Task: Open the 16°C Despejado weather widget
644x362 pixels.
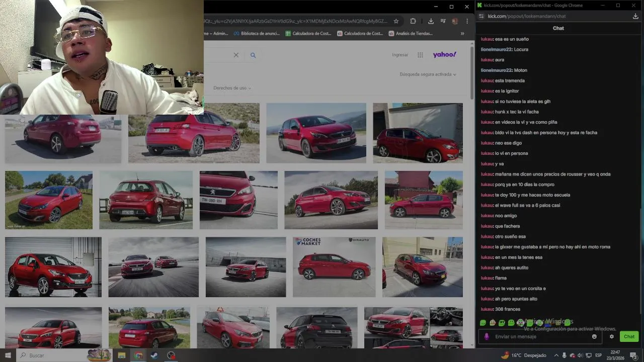Action: pyautogui.click(x=523, y=355)
